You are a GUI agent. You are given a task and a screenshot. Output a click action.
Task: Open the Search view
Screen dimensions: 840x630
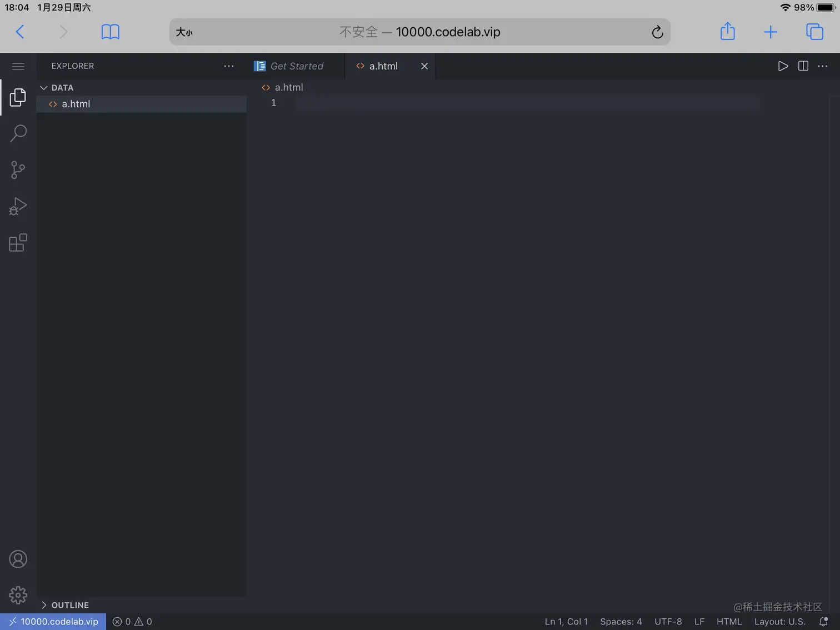point(18,133)
